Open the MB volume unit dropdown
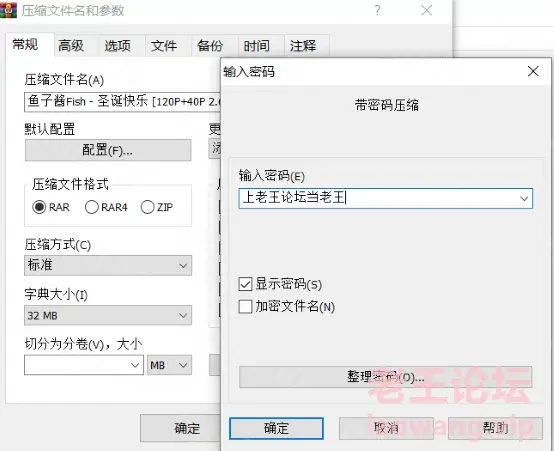This screenshot has width=554, height=451. click(x=169, y=365)
